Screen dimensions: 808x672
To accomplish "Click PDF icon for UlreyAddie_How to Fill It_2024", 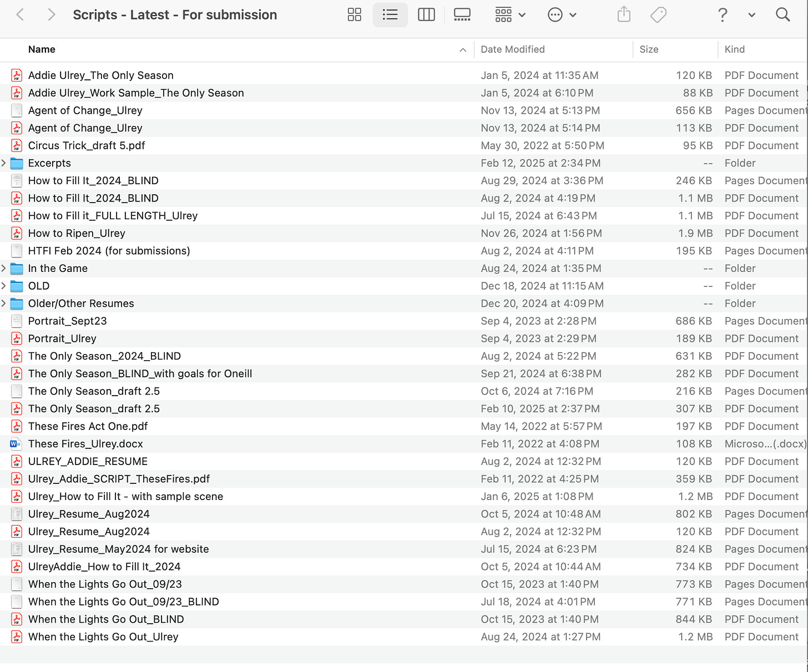I will click(17, 567).
